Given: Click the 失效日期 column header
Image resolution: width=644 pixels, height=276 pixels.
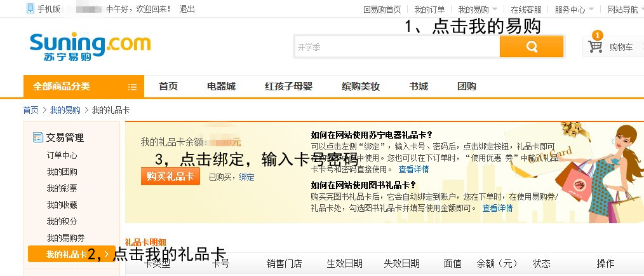Looking at the screenshot, I should [401, 263].
